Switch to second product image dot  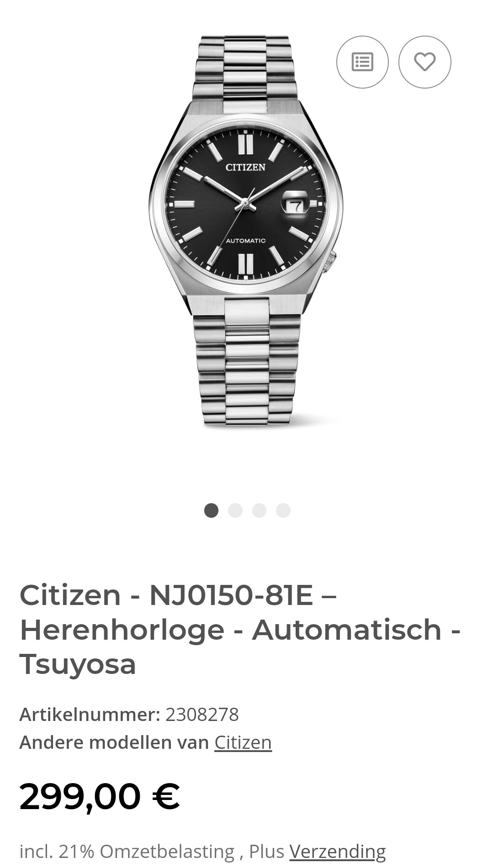coord(235,510)
